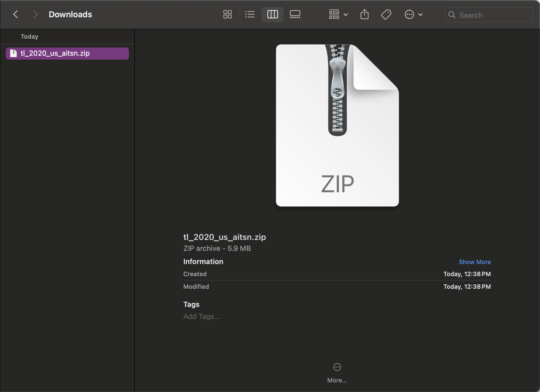Screen dimensions: 540x392
Task: Switch to gallery view
Action: pos(295,14)
